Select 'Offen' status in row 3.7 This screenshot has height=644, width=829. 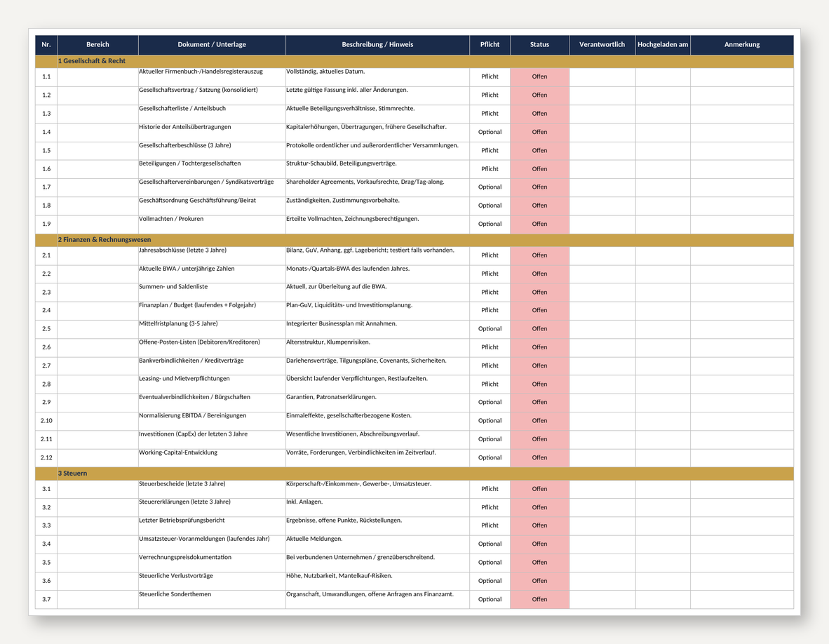(539, 600)
